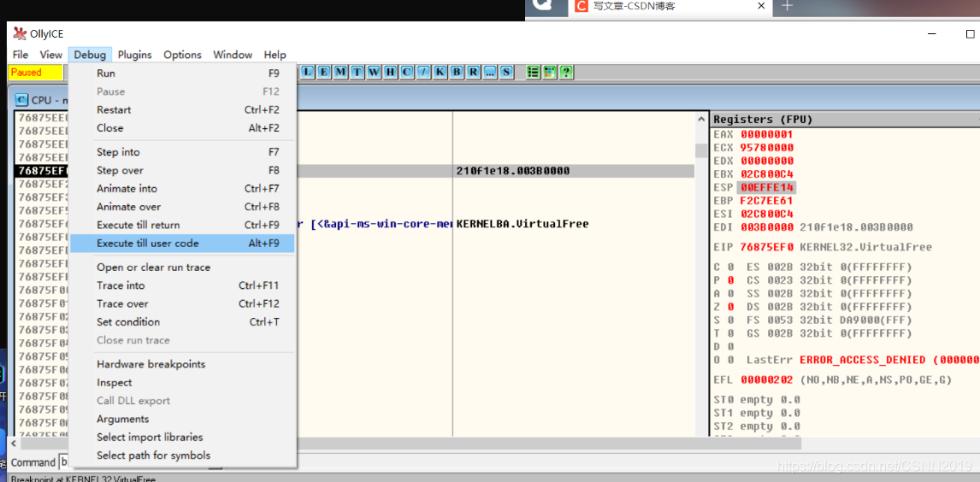This screenshot has height=482, width=980.
Task: Open Handles (H) toolbar icon
Action: 390,72
